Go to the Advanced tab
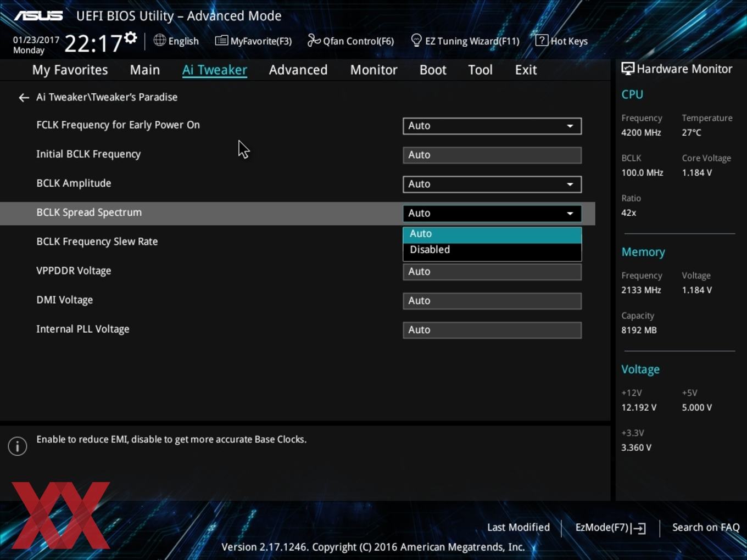The height and width of the screenshot is (560, 747). pyautogui.click(x=298, y=70)
